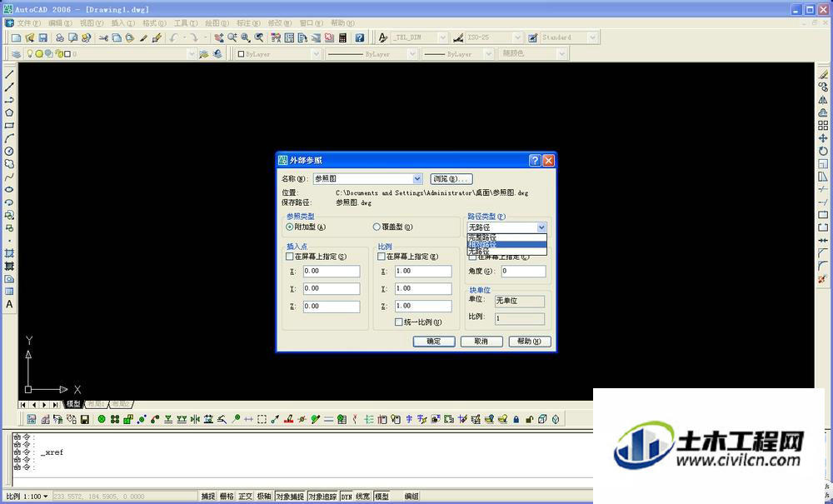Click the Plot (printer) toolbar icon
Image resolution: width=833 pixels, height=504 pixels.
click(59, 37)
